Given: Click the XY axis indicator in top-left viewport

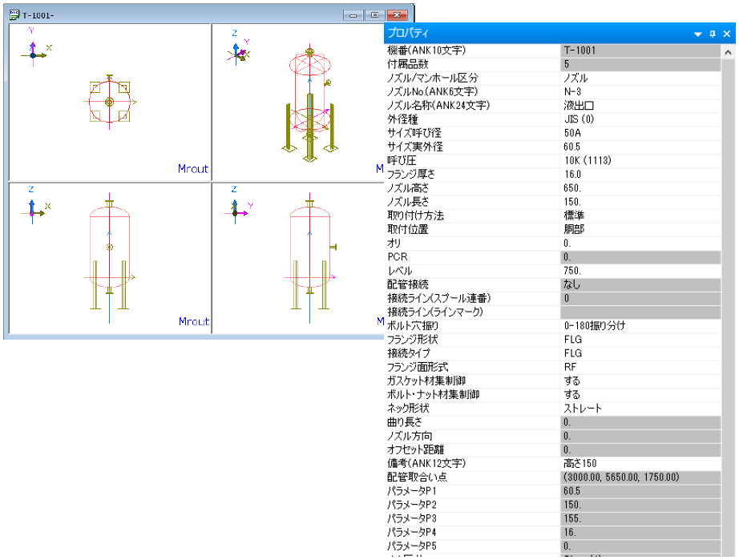Looking at the screenshot, I should [36, 49].
